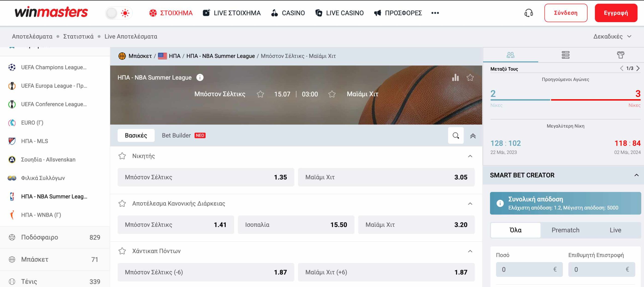Open customer support headset icon
This screenshot has width=644, height=287.
[x=529, y=13]
